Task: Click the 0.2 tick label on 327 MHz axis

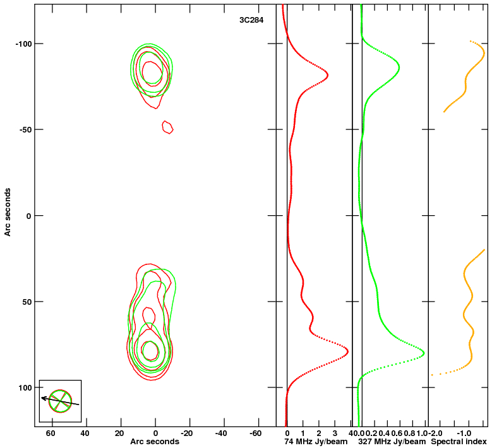Action: coord(371,433)
